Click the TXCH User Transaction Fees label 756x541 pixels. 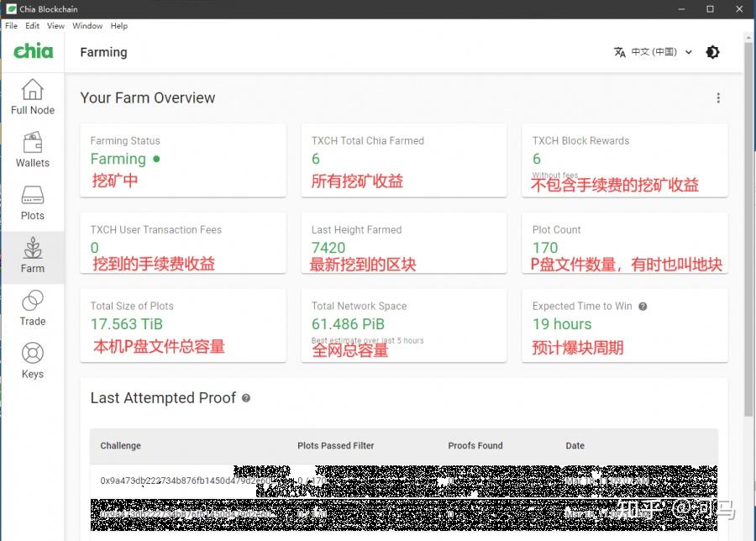(156, 230)
